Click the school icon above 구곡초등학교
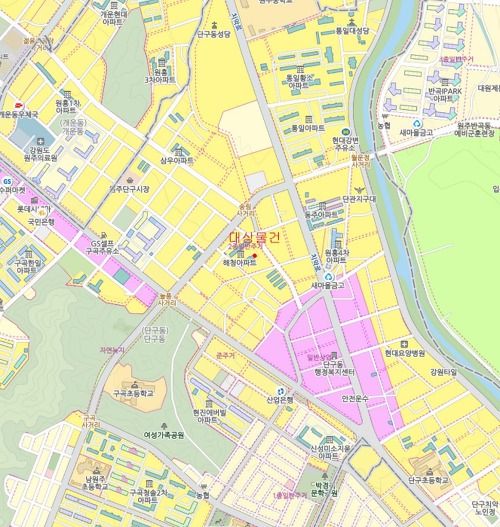 pos(135,384)
